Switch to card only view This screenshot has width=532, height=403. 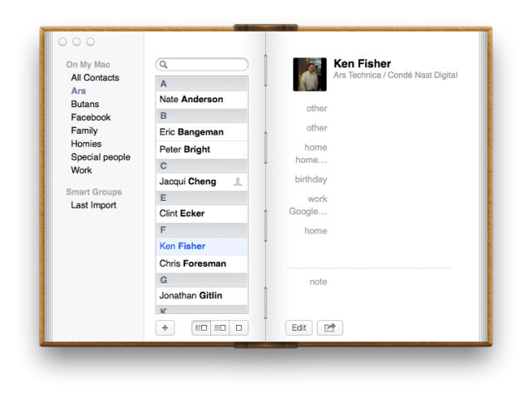[239, 327]
